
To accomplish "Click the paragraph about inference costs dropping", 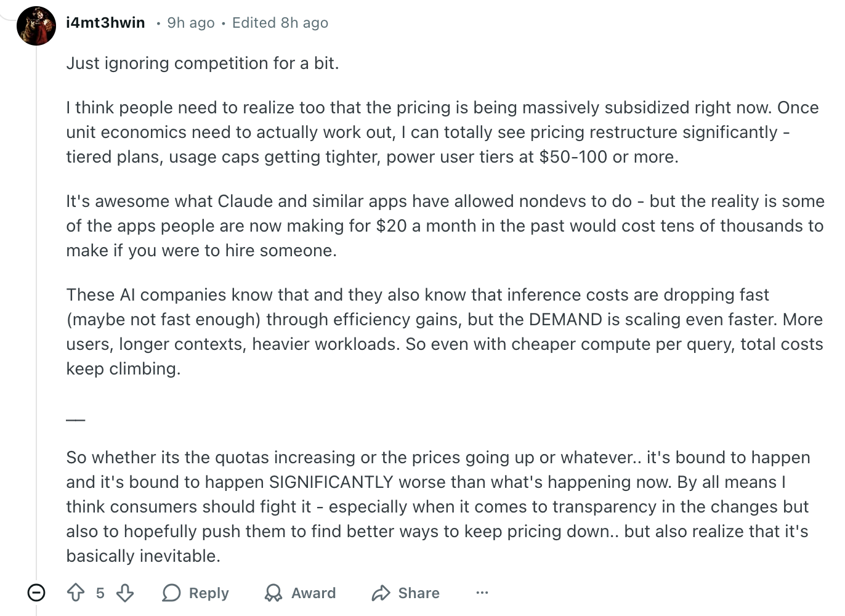I will tap(445, 331).
